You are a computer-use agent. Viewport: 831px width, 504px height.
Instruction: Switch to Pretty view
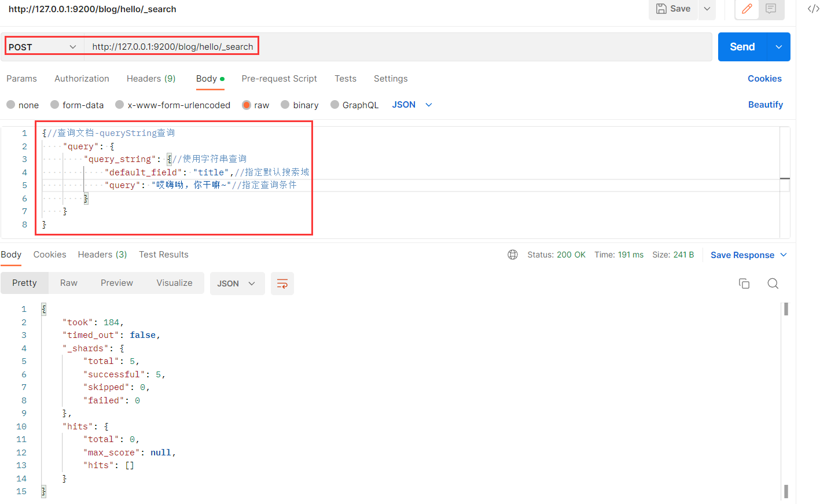(24, 283)
